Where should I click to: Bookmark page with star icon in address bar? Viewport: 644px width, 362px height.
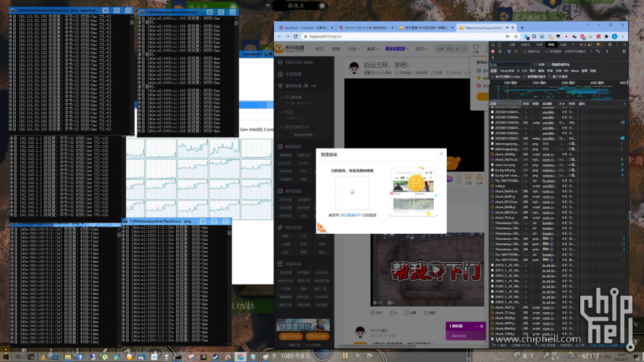tap(516, 37)
